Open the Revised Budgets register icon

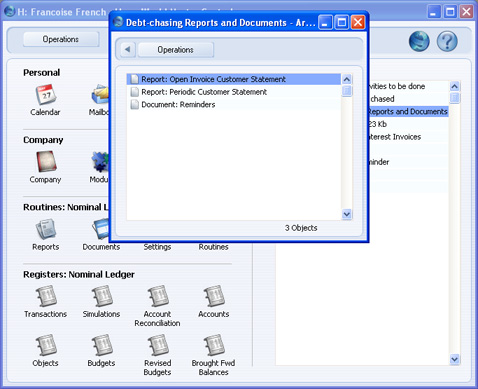[x=158, y=345]
